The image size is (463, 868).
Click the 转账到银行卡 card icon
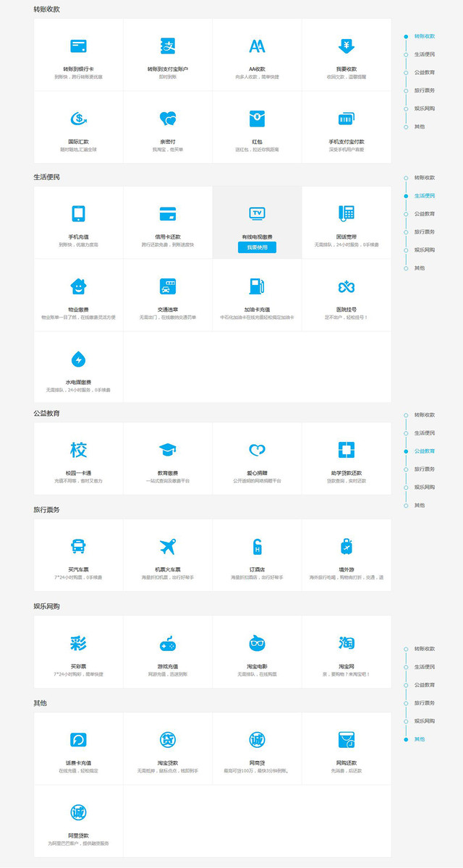pyautogui.click(x=78, y=46)
